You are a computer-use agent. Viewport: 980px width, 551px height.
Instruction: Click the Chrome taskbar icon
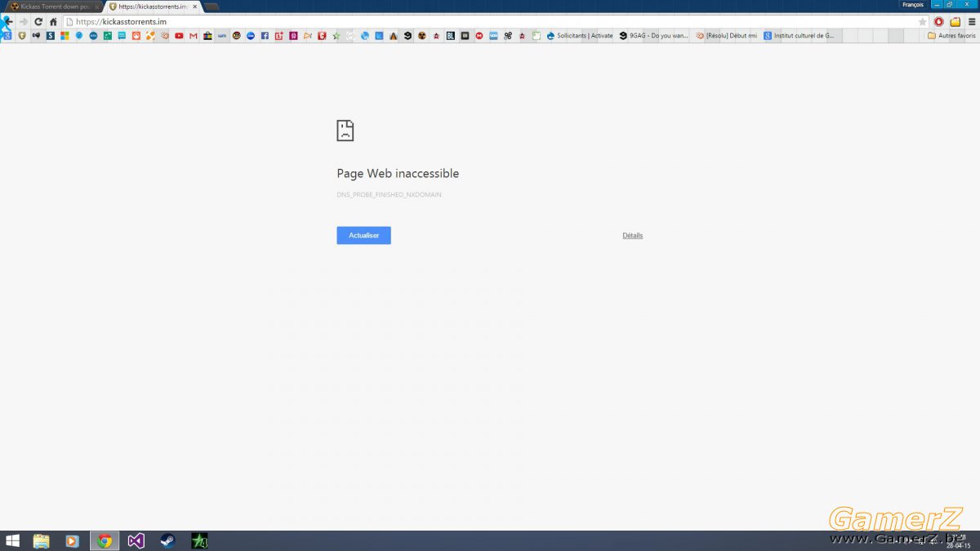104,540
